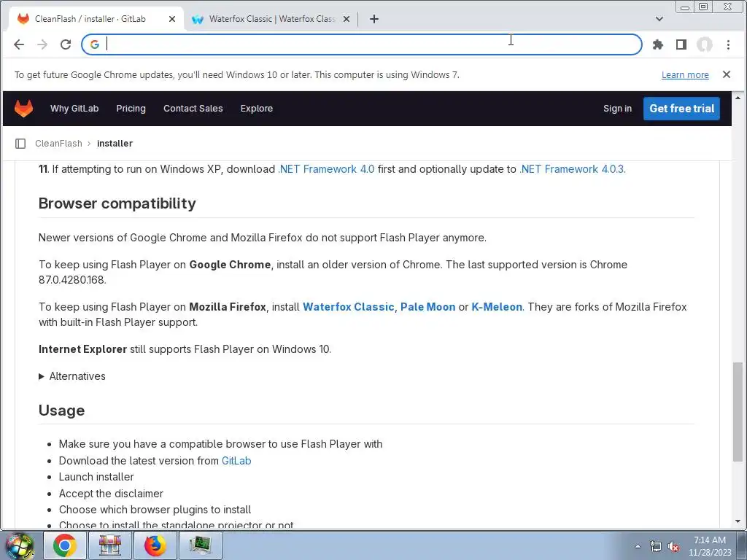The height and width of the screenshot is (560, 747).
Task: Click in the Chrome address bar
Action: 362,44
